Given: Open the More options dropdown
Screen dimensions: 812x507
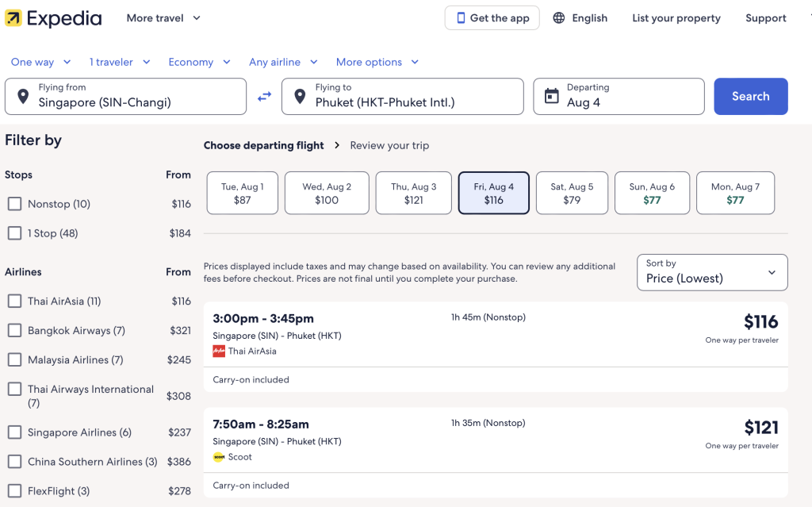Looking at the screenshot, I should (x=377, y=62).
